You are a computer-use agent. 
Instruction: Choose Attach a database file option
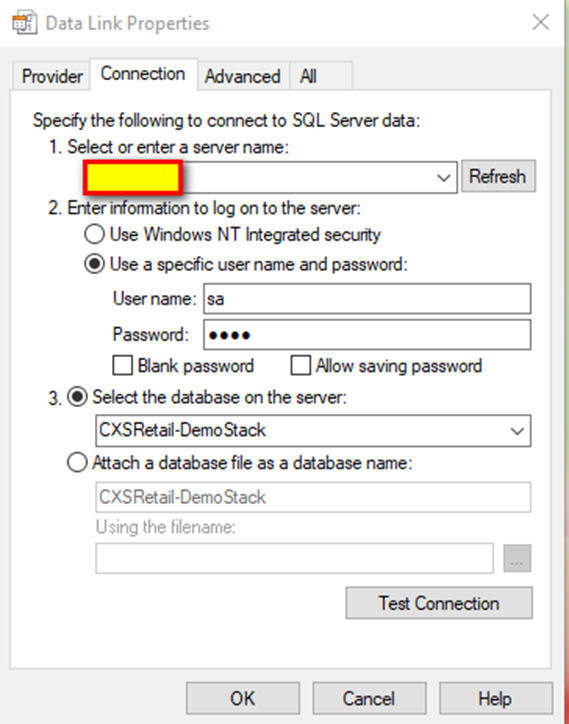tap(77, 462)
